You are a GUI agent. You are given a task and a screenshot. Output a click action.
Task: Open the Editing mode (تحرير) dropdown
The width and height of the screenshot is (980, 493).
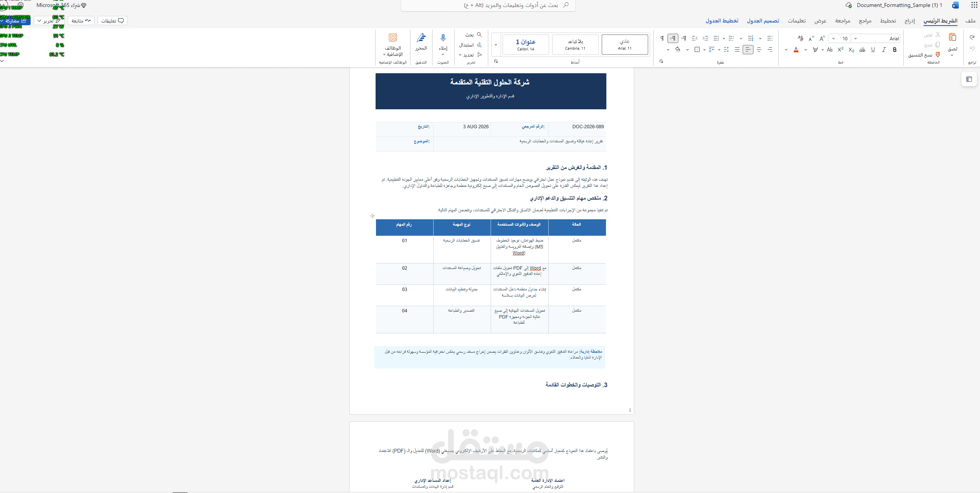[49, 21]
